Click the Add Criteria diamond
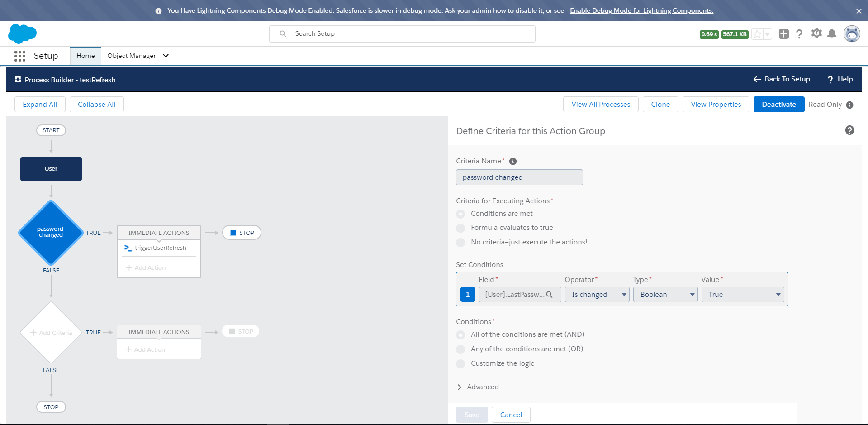Viewport: 868px width, 425px height. pos(51,333)
